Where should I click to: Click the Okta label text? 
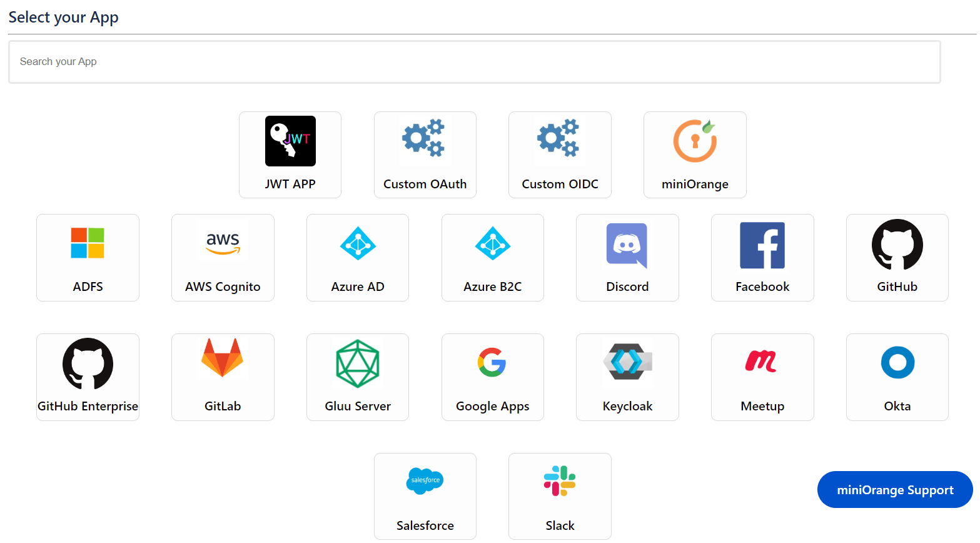coord(897,406)
